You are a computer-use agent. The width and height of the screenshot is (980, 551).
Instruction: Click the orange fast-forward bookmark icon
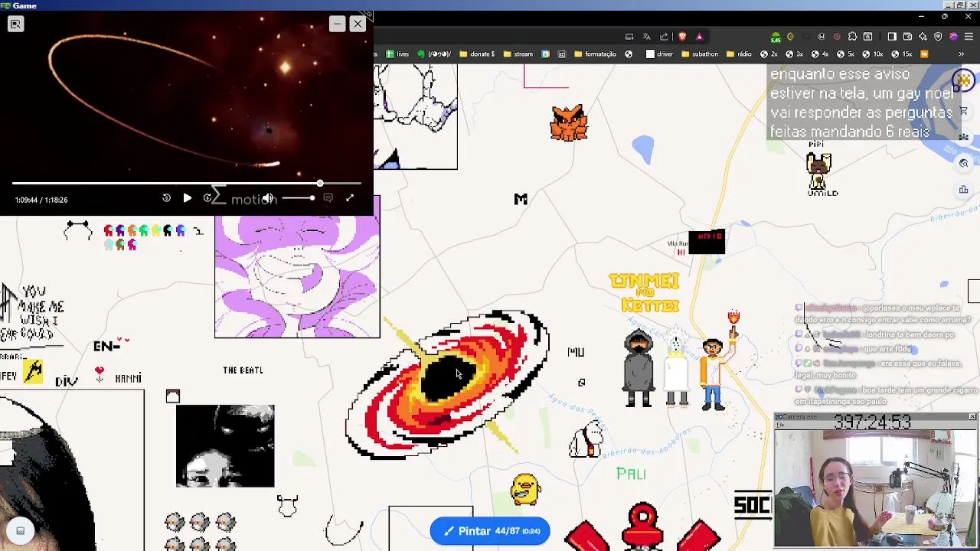(924, 54)
